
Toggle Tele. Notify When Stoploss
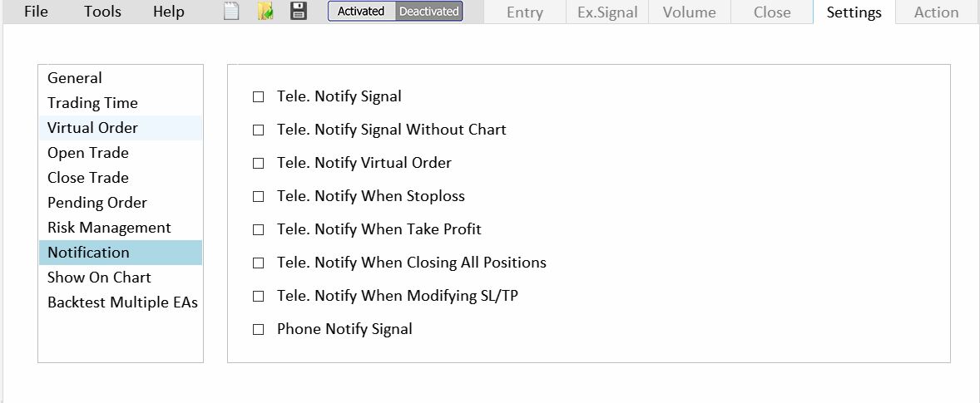tap(258, 196)
